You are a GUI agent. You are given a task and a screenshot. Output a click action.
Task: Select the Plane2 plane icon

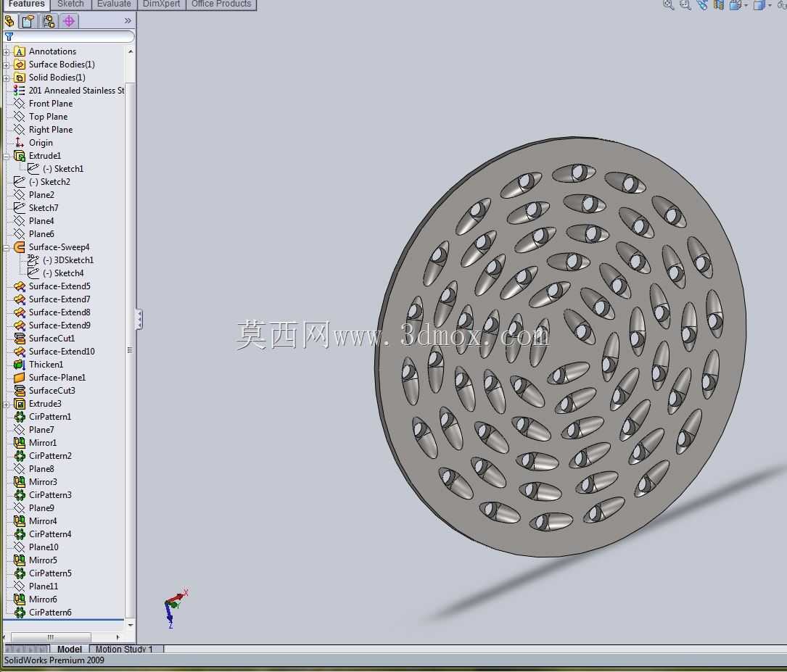[19, 194]
